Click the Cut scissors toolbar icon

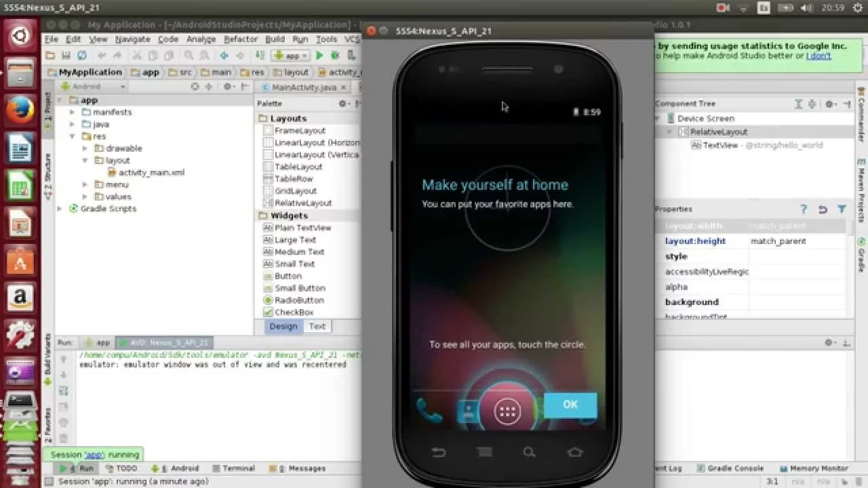137,56
